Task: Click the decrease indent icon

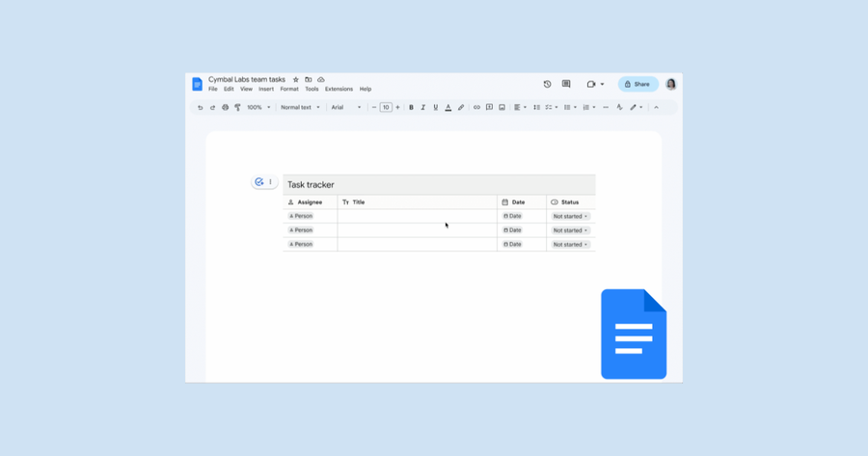Action: pyautogui.click(x=606, y=107)
